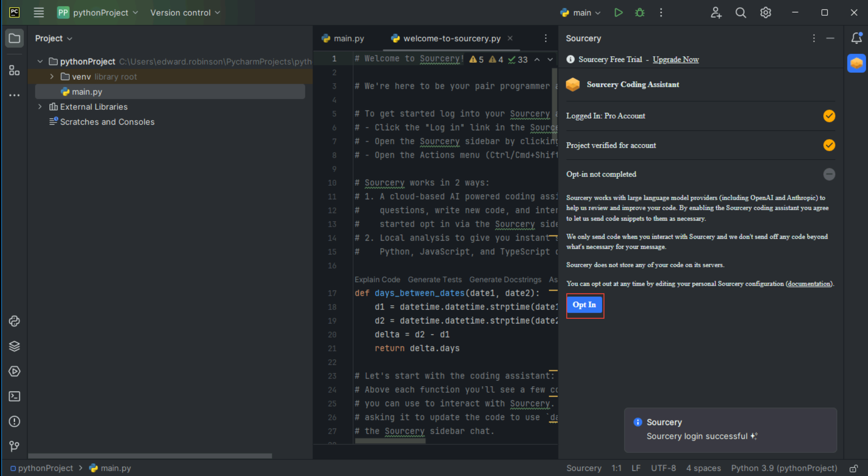Toggle read-only lock in status bar

[853, 468]
